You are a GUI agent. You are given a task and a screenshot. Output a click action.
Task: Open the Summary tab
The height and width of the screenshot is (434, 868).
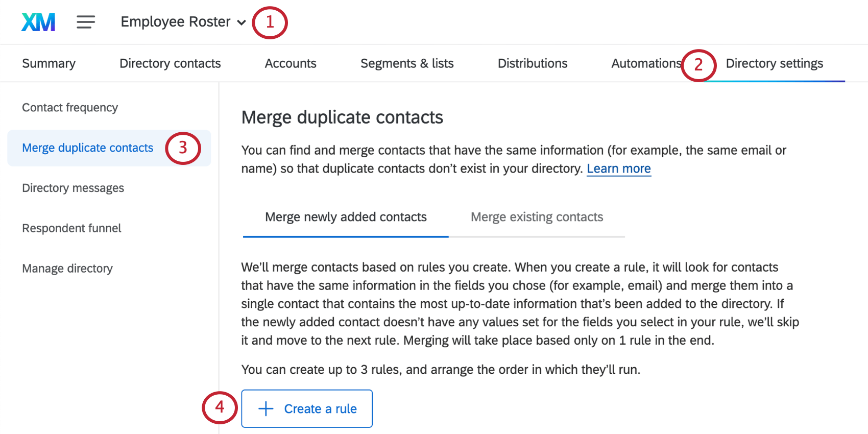pos(49,63)
